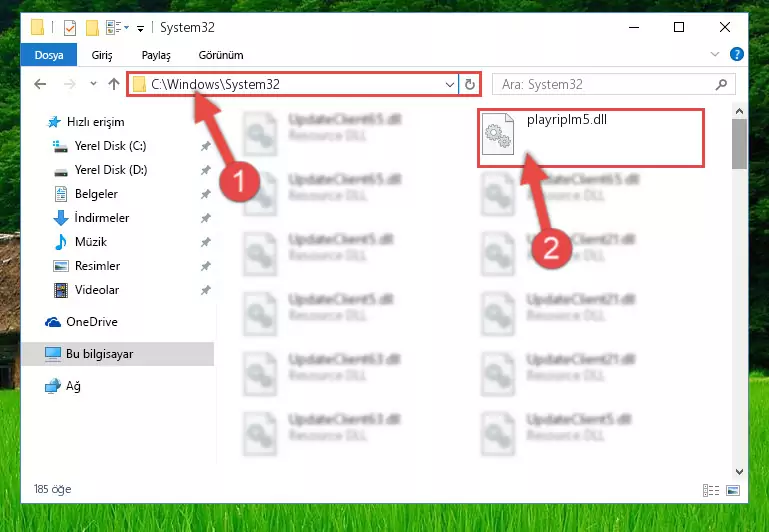The image size is (769, 532).
Task: Click the playriplm5.dll gear file icon
Action: pyautogui.click(x=498, y=134)
